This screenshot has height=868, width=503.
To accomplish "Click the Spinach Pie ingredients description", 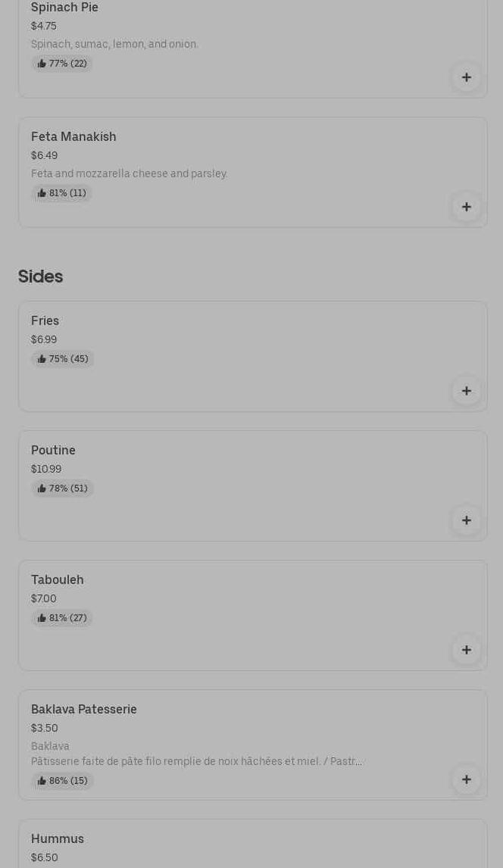I will [114, 45].
